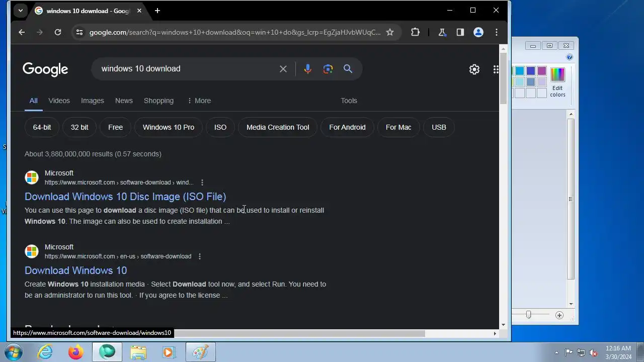The height and width of the screenshot is (362, 644).
Task: Clear the Google search box text
Action: tap(283, 69)
